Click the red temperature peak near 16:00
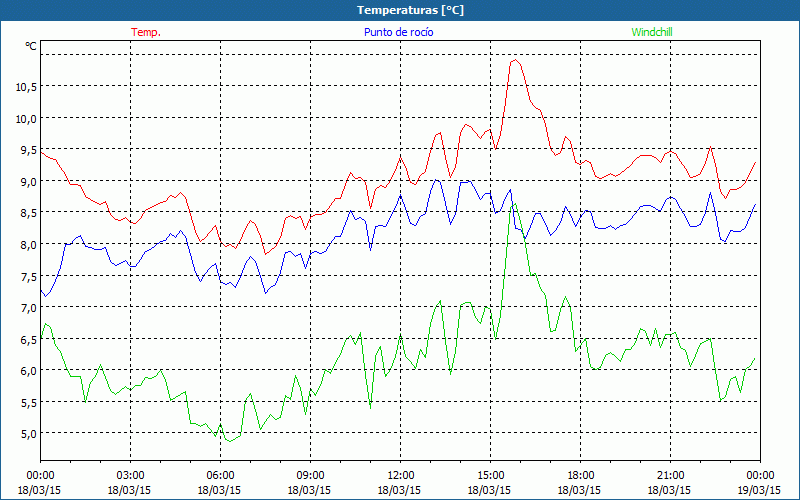 click(515, 60)
